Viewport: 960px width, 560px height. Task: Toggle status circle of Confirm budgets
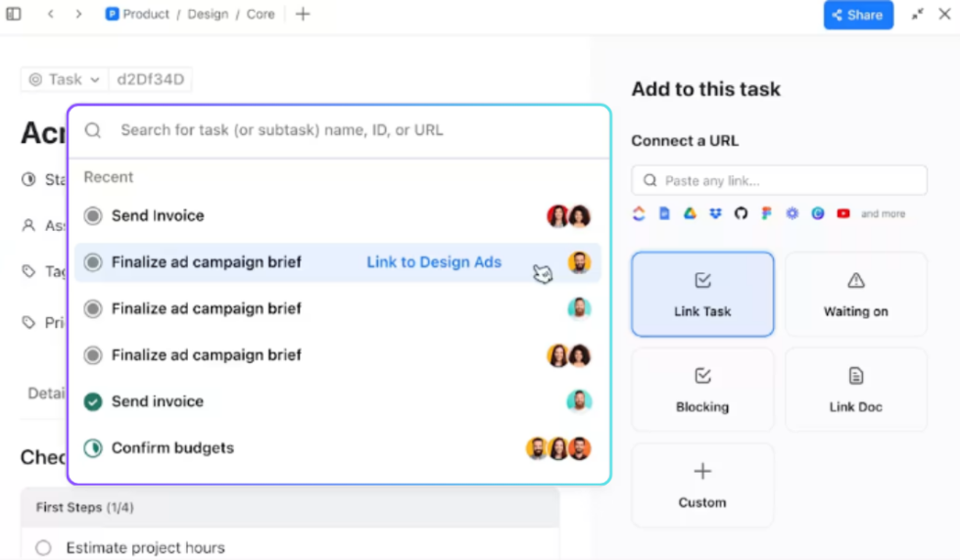click(93, 448)
